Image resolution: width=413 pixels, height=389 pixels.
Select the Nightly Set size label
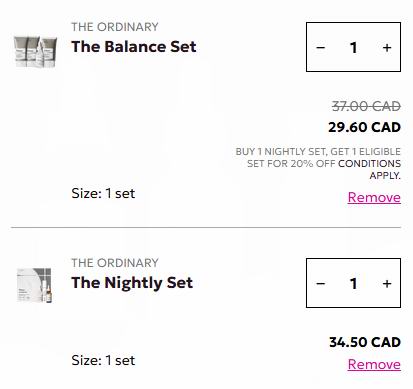click(103, 360)
